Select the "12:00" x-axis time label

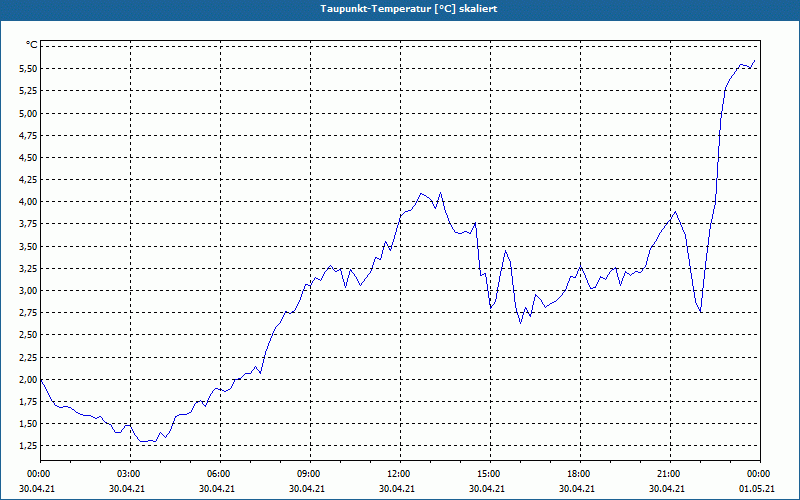click(x=400, y=474)
